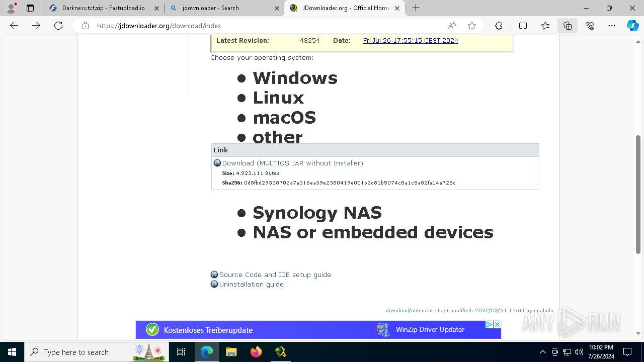The image size is (644, 362).
Task: Close the jdownloader Search tab
Action: (277, 8)
